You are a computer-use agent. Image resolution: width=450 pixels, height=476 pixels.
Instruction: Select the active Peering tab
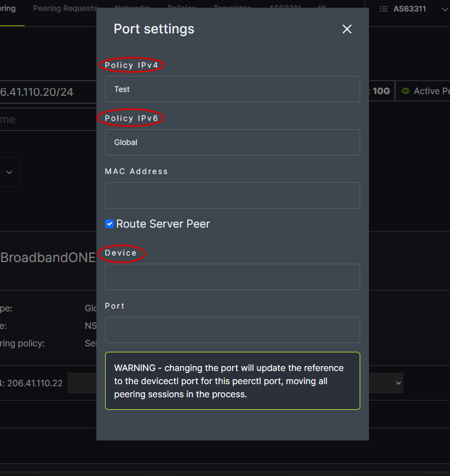click(x=8, y=9)
